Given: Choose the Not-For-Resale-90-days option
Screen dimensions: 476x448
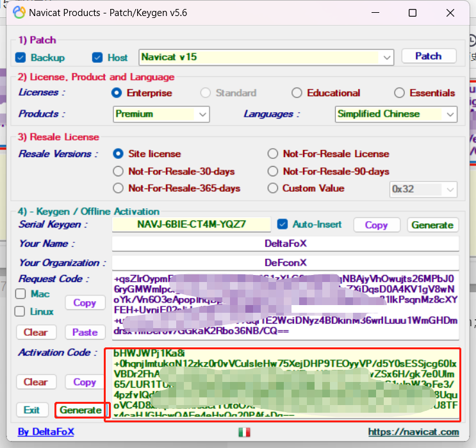Looking at the screenshot, I should coord(272,171).
